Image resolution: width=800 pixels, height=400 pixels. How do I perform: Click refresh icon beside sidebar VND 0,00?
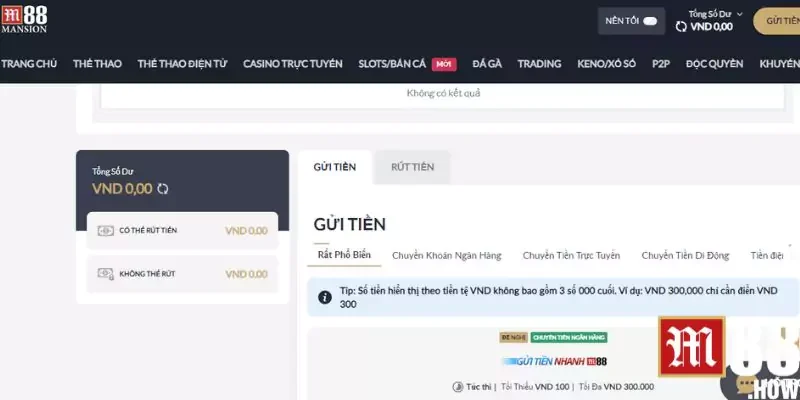coord(163,188)
